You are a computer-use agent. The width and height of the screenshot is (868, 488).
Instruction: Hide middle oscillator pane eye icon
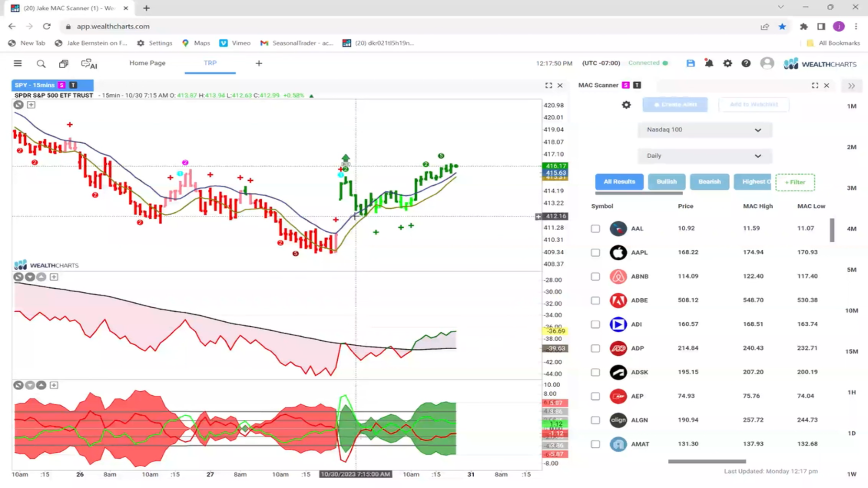(19, 277)
